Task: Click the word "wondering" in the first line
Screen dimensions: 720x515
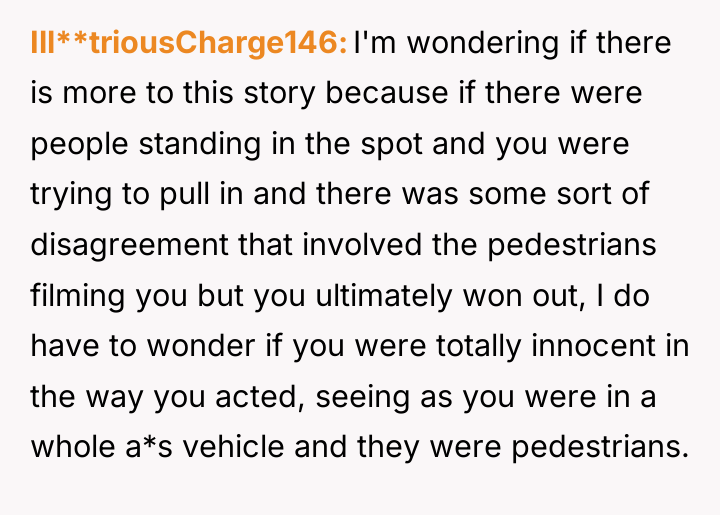Action: click(x=483, y=43)
